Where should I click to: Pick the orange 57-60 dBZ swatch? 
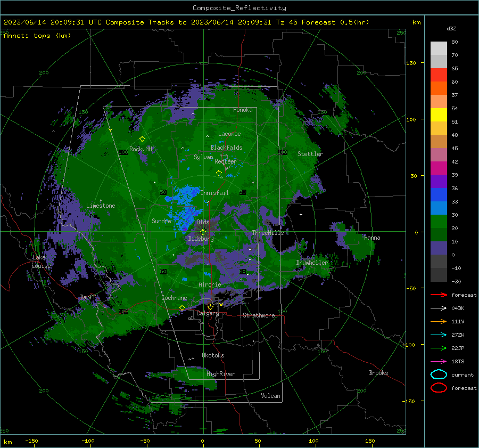[x=439, y=88]
